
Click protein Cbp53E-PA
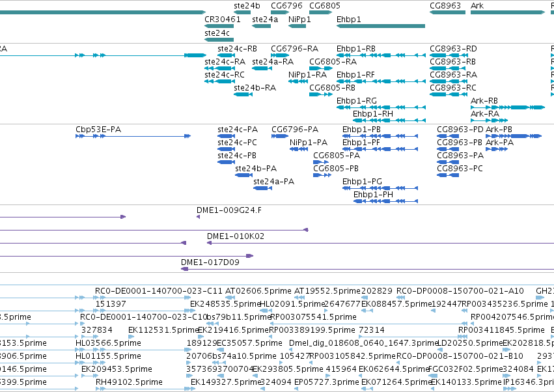[133, 136]
